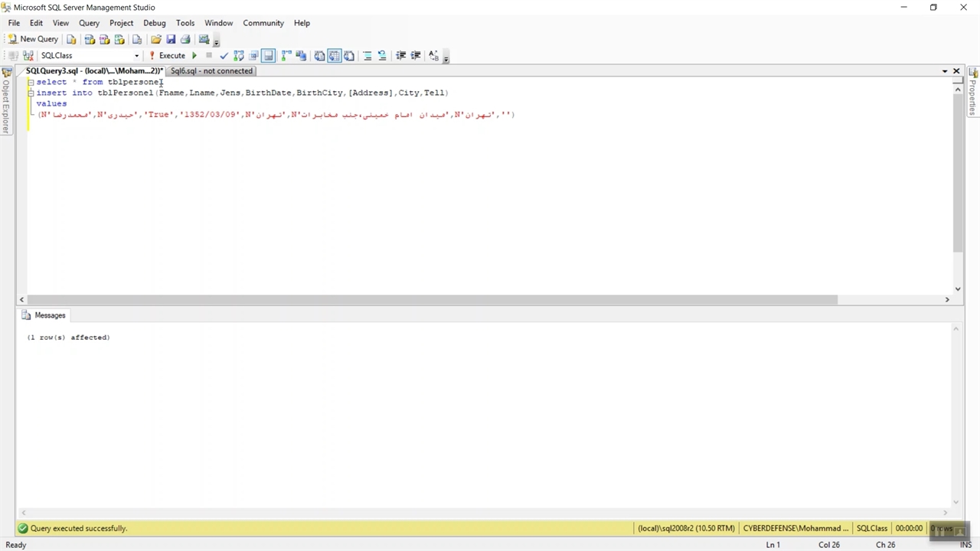
Task: Click the Save disk icon
Action: click(171, 39)
